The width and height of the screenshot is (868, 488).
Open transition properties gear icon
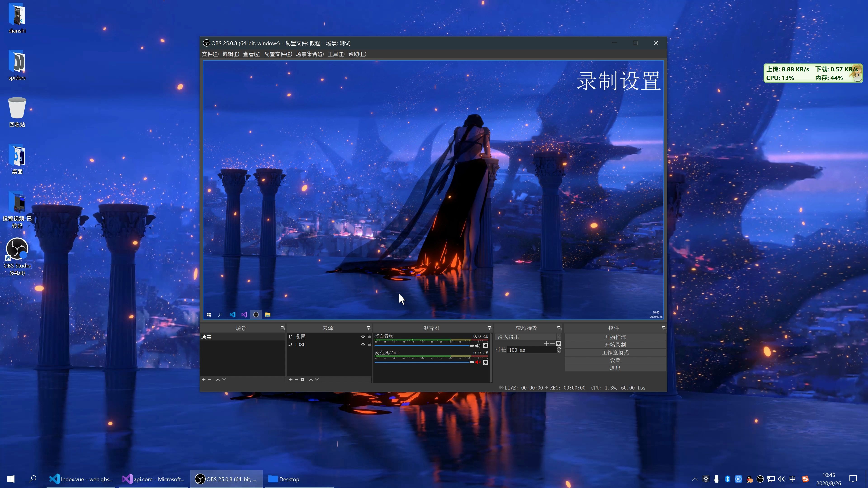pos(558,343)
